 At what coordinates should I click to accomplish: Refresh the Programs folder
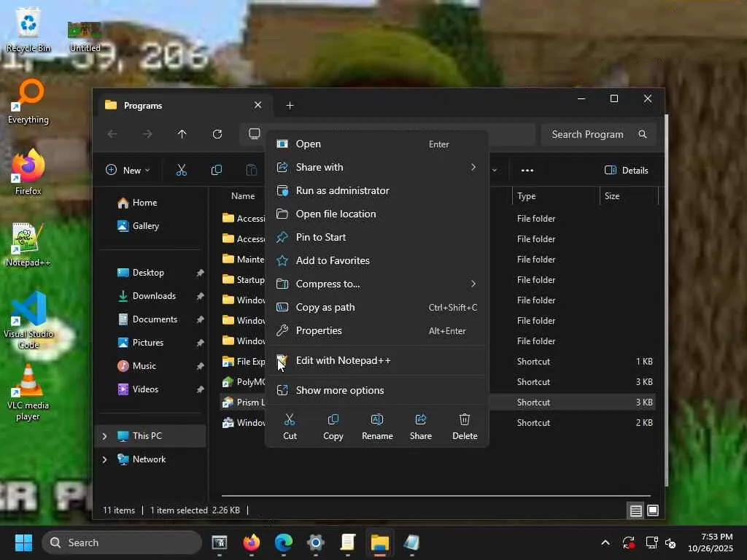tap(217, 134)
